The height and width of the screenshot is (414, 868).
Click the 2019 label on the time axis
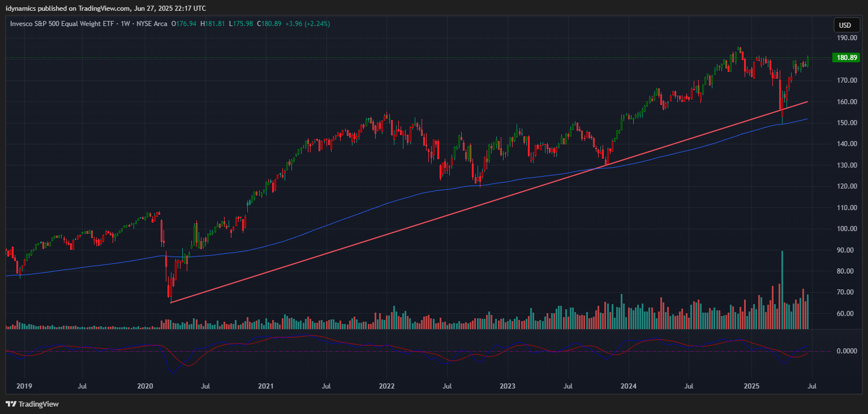click(24, 386)
